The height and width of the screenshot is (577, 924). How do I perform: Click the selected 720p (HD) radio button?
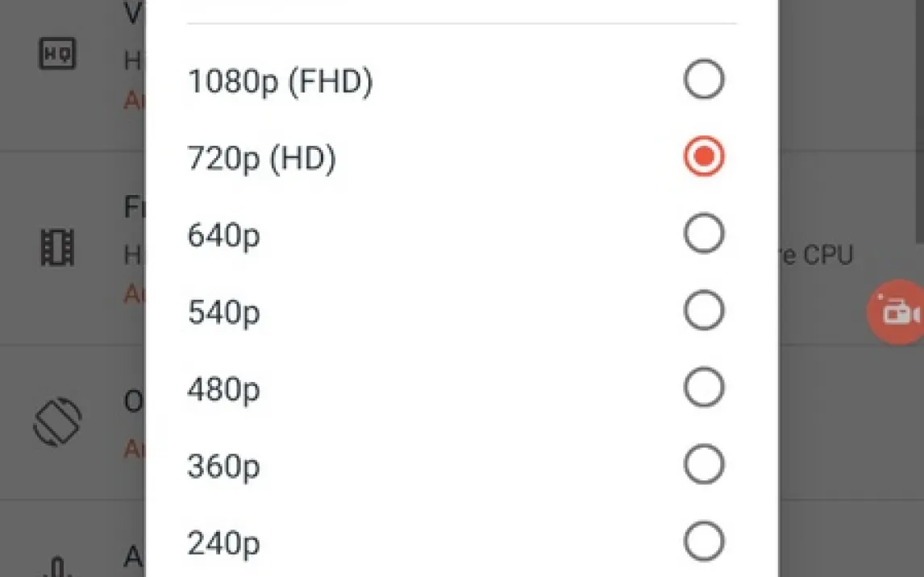704,157
